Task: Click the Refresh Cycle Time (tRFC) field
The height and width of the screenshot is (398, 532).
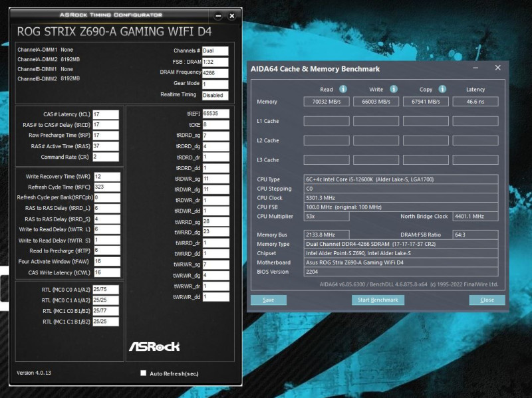Action: pyautogui.click(x=107, y=187)
